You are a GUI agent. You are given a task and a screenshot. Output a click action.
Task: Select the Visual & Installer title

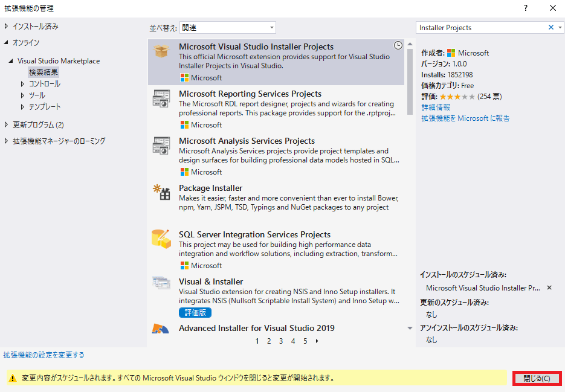pyautogui.click(x=211, y=281)
